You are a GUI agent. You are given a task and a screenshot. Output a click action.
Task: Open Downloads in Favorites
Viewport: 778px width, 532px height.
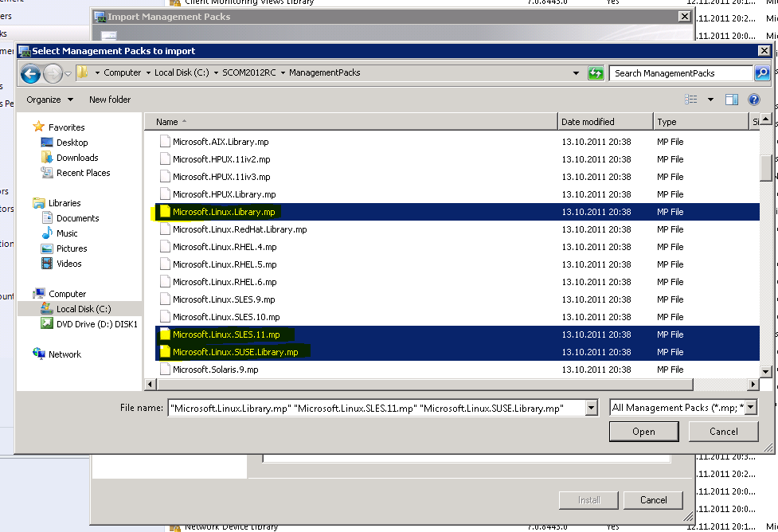pyautogui.click(x=69, y=158)
